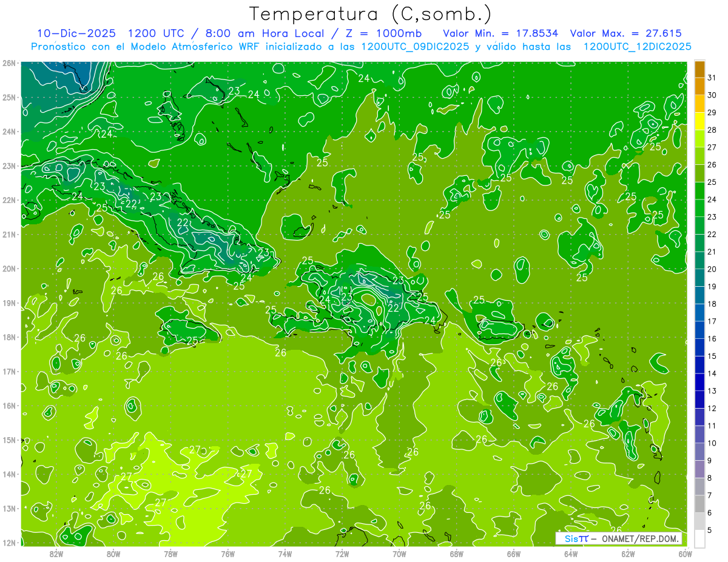
Task: Click the color legend label '28'
Action: pos(712,130)
